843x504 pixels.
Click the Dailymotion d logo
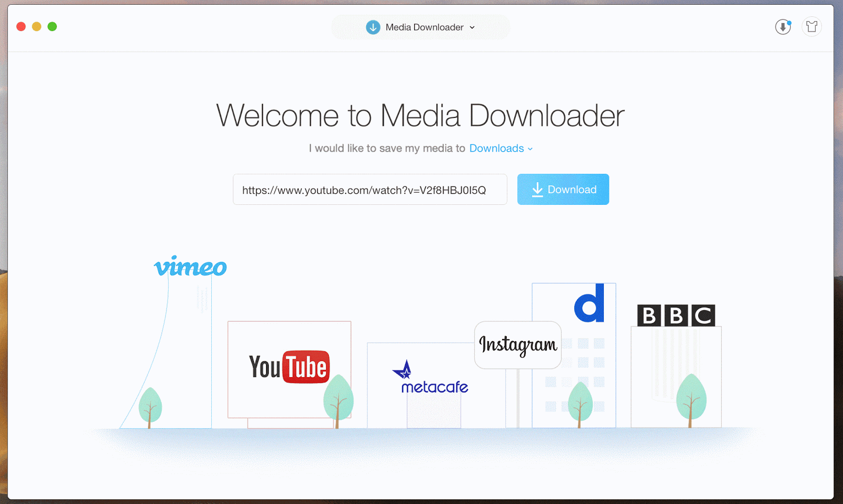pyautogui.click(x=589, y=303)
